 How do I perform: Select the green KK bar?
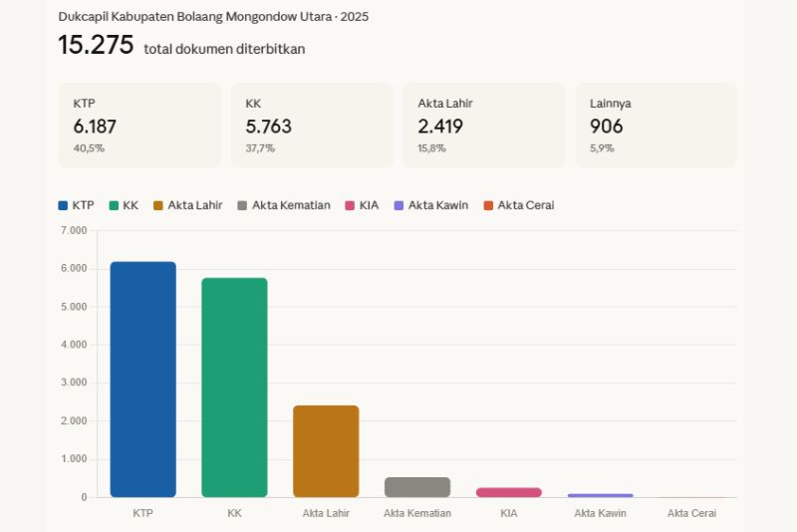234,387
